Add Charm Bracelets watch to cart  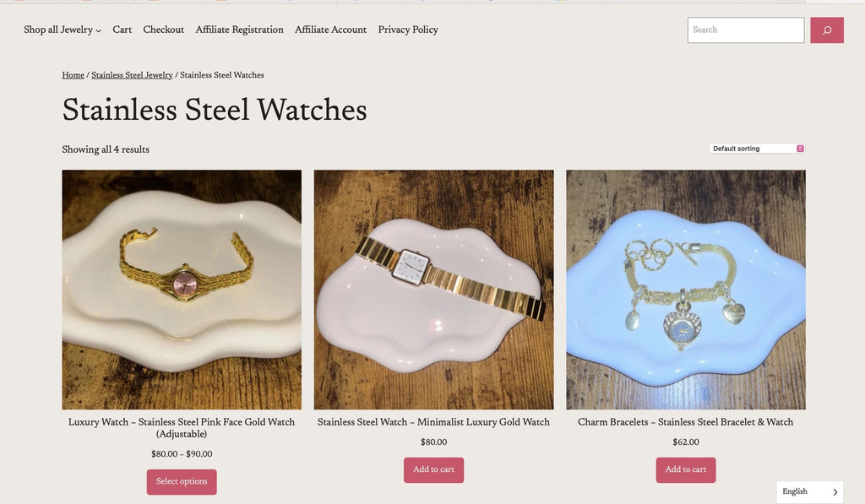(x=686, y=470)
